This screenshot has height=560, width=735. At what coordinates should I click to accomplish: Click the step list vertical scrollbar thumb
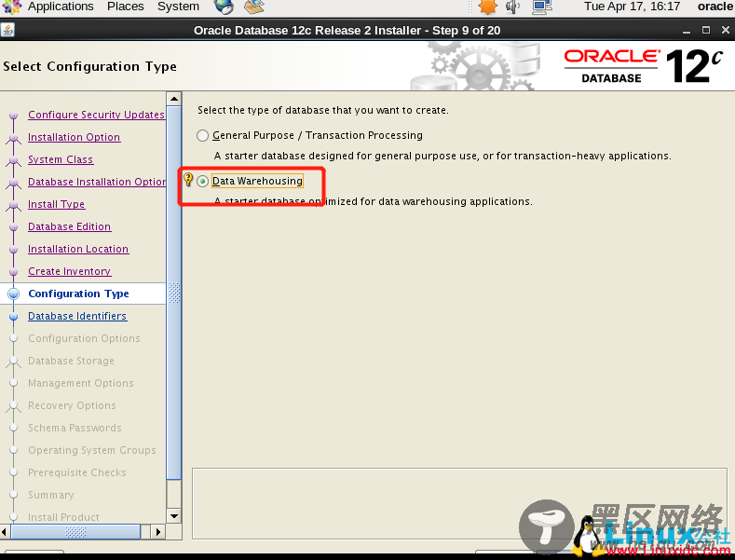pyautogui.click(x=174, y=293)
